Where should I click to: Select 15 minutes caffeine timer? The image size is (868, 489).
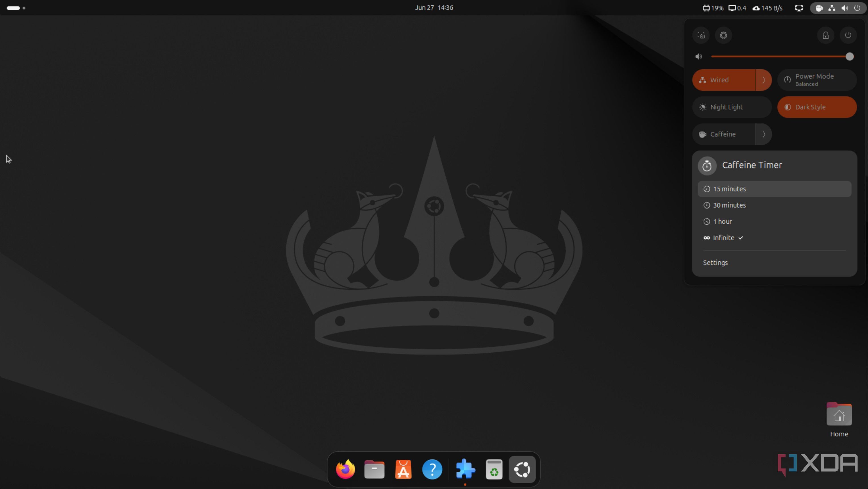774,189
